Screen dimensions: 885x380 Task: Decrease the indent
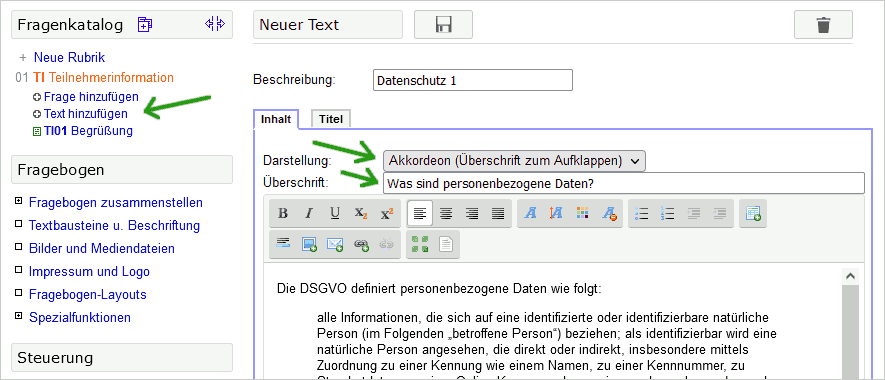(x=693, y=213)
